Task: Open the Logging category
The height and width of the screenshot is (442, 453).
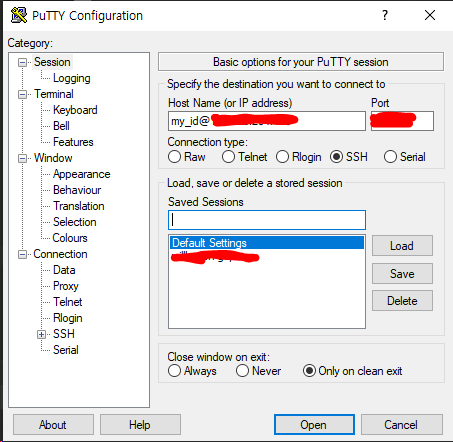Action: 72,78
